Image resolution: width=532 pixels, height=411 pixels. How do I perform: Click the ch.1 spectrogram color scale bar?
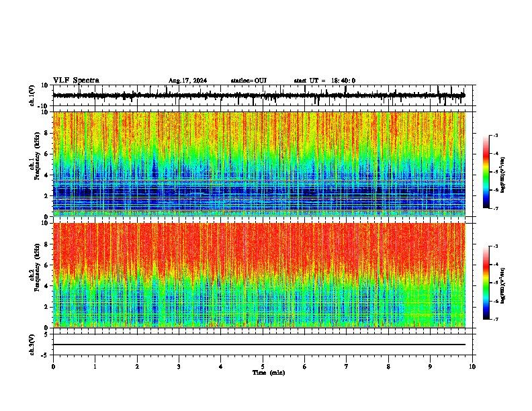coord(486,171)
